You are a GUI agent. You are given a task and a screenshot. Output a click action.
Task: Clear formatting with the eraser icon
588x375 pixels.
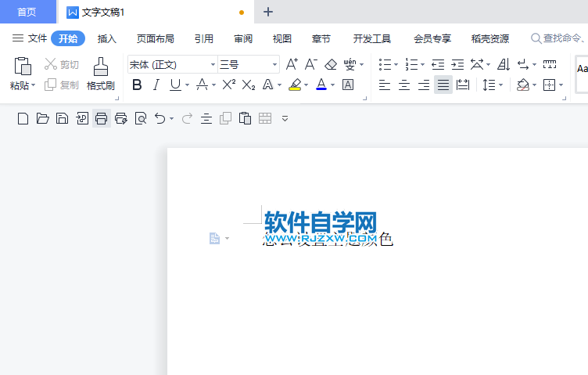pos(331,64)
